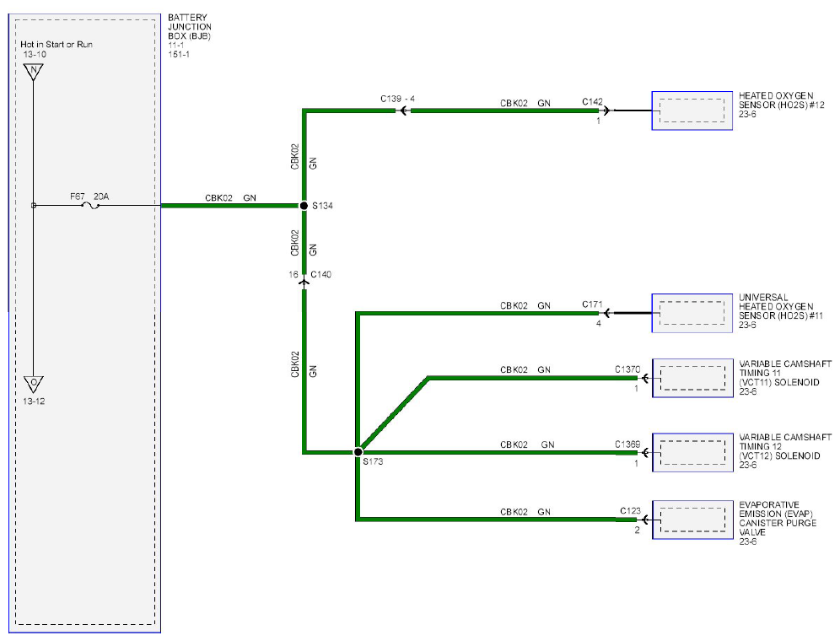Open "23-6" reference under HO2S #12
Screen dimensions: 840x641
pos(747,114)
